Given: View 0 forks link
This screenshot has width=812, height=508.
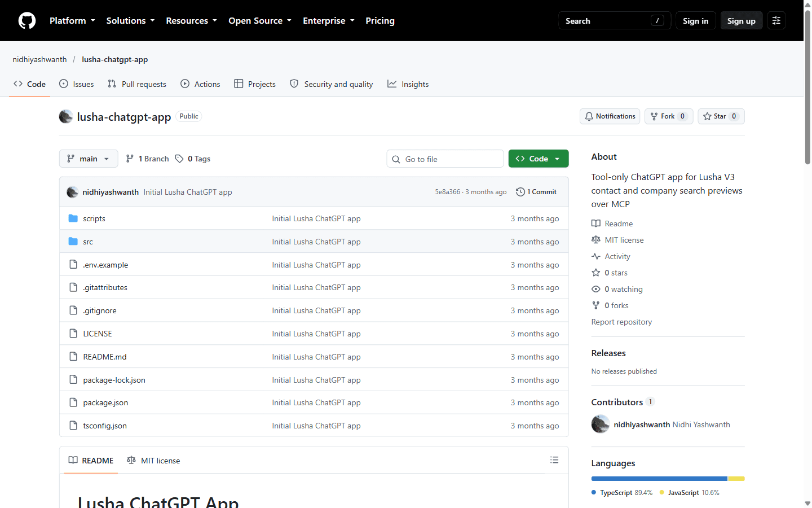Looking at the screenshot, I should (x=611, y=305).
